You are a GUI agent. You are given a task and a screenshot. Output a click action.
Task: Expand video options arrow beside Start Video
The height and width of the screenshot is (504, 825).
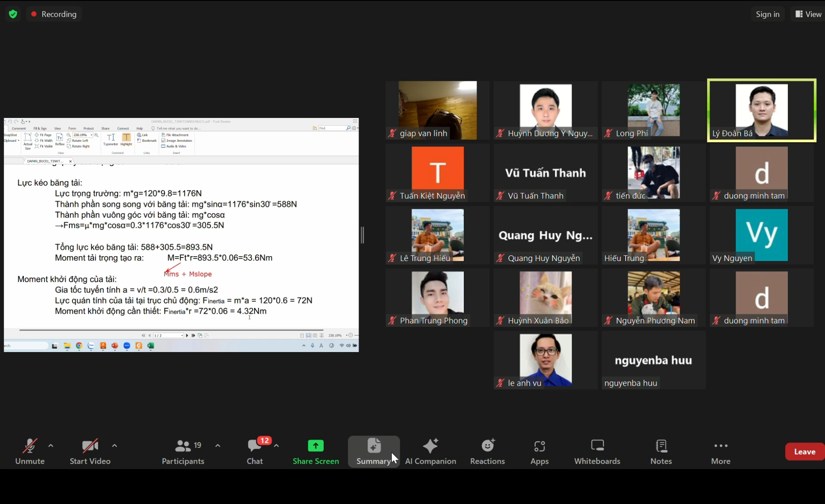point(115,446)
